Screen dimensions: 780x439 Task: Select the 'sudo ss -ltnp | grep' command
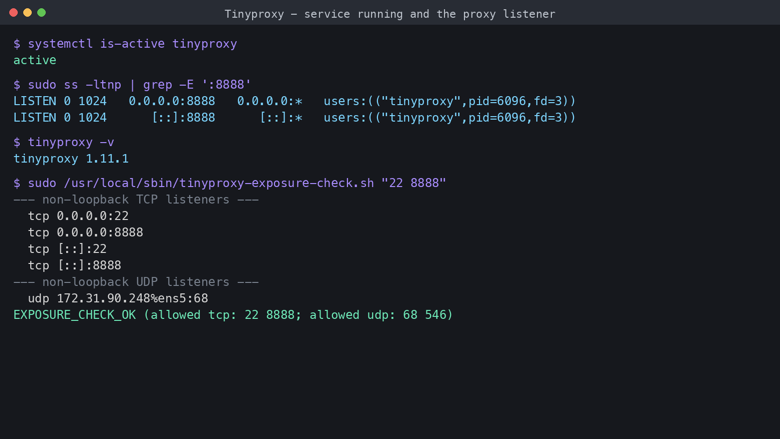(132, 85)
